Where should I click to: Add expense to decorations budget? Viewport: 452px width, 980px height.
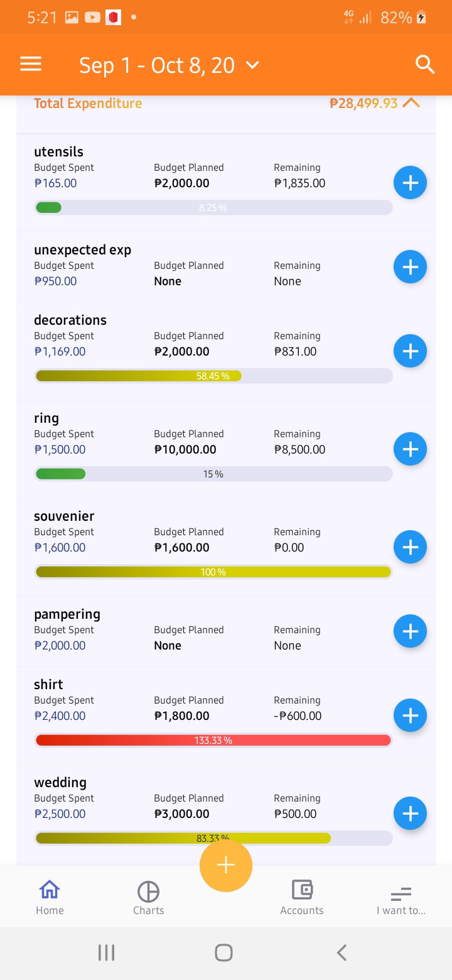click(x=410, y=351)
